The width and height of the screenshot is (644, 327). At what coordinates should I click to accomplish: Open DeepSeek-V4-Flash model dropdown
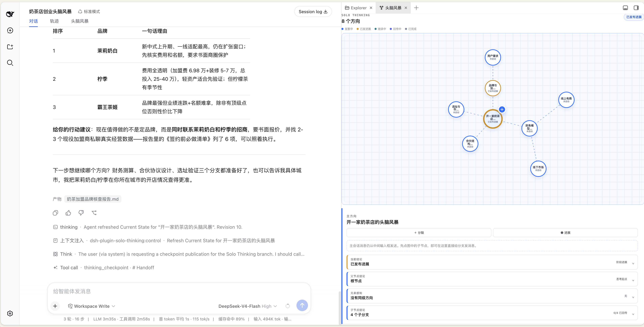pyautogui.click(x=247, y=306)
